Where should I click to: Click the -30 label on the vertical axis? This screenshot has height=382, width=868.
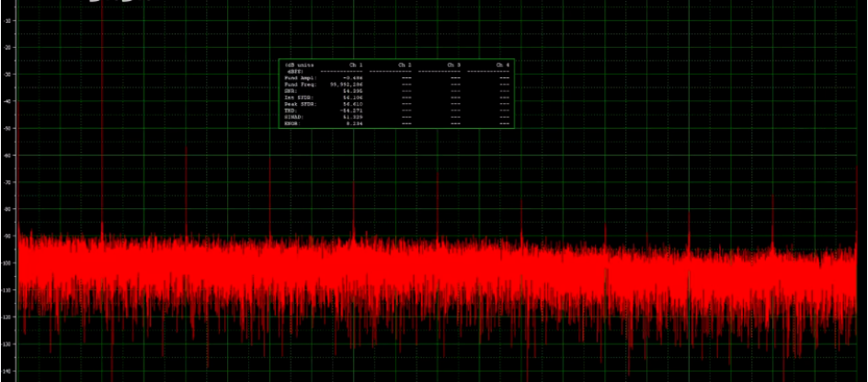[x=6, y=75]
